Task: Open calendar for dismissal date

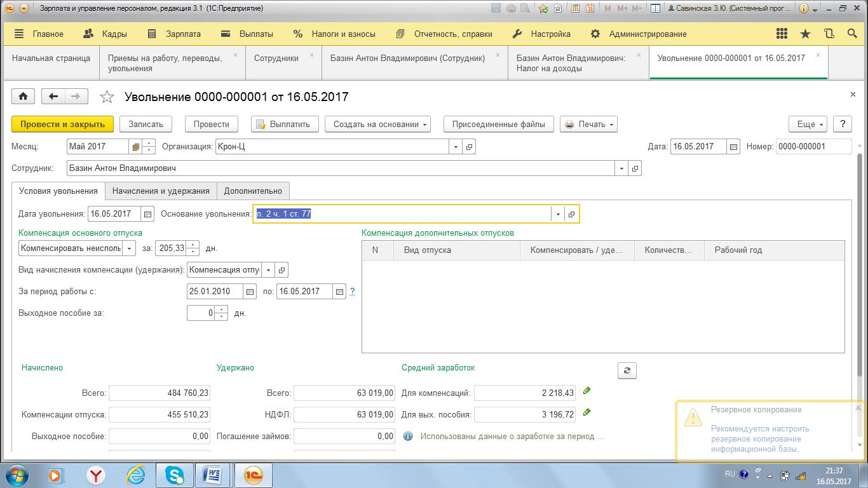Action: 147,214
